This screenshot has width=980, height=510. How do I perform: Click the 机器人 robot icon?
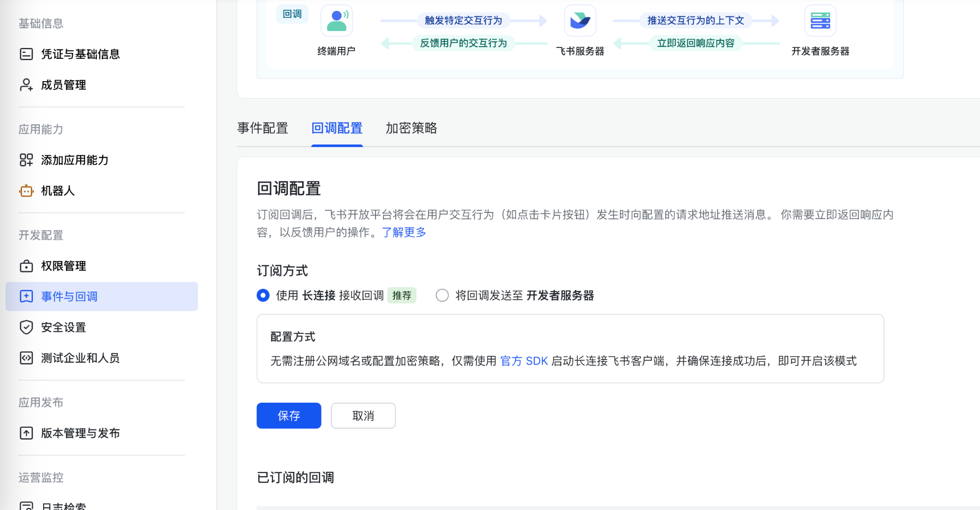[26, 191]
